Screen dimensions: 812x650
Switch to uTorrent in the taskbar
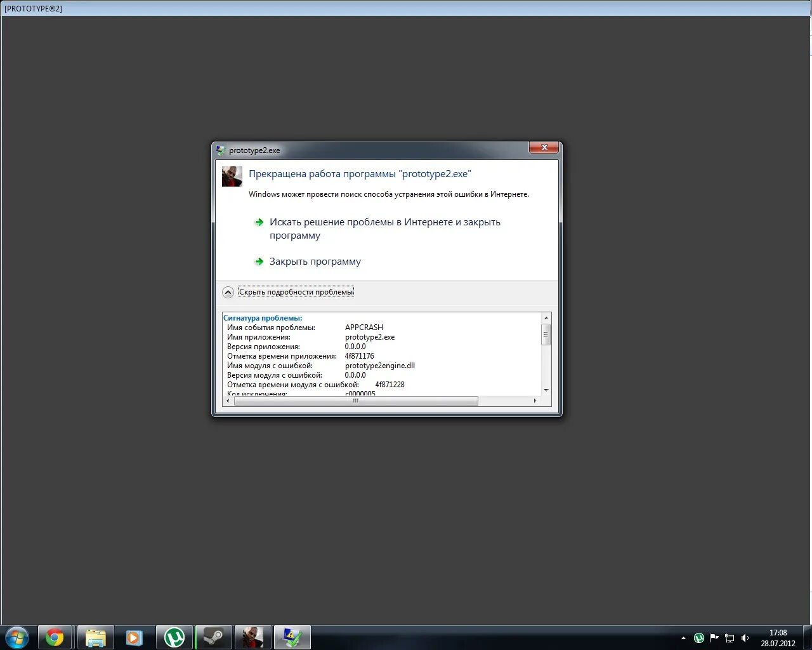[x=174, y=637]
